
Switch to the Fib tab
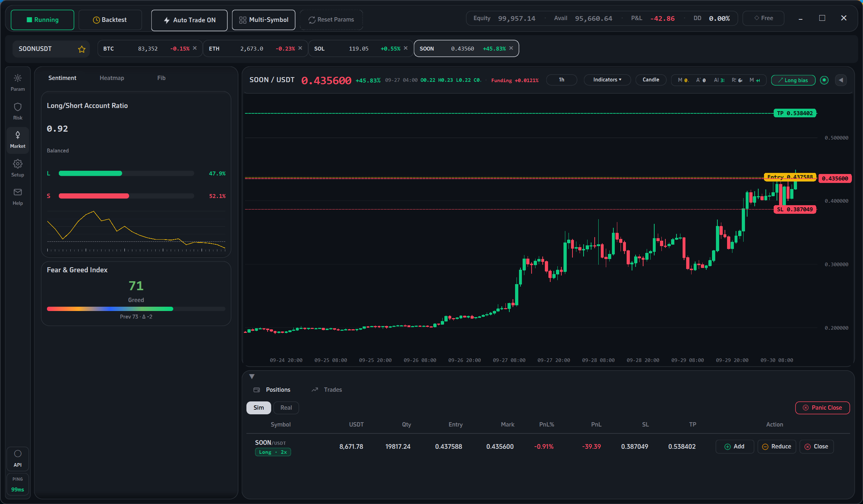point(161,78)
